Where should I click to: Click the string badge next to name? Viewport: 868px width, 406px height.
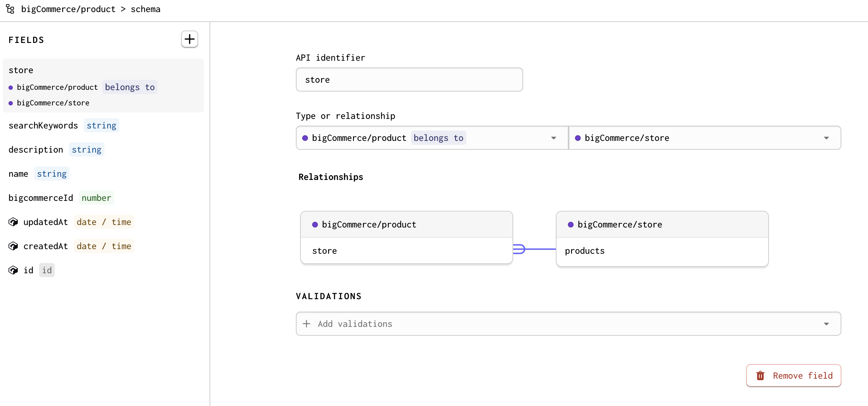tap(52, 174)
